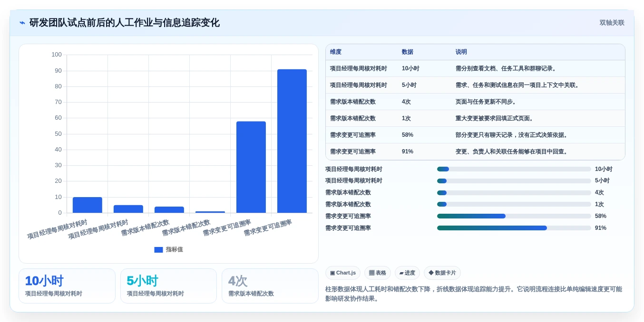Image resolution: width=644 pixels, height=322 pixels.
Task: Click the progress bar labeled 4次
Action: point(514,193)
